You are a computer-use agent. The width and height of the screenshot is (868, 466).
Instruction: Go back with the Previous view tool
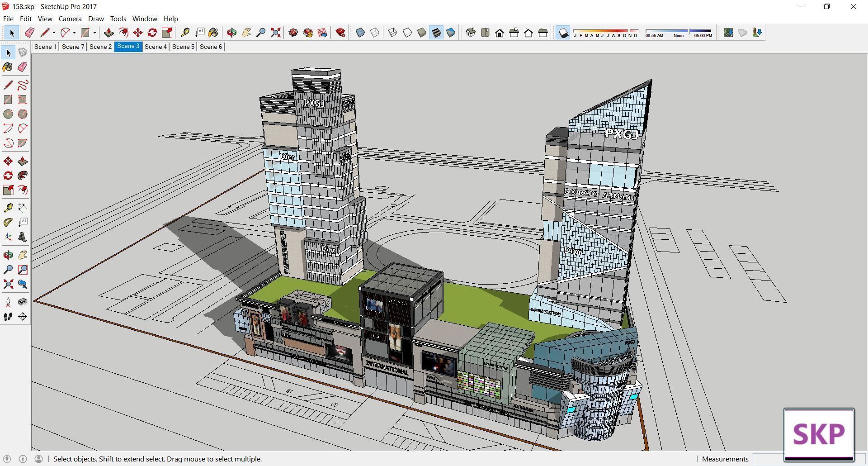click(x=23, y=284)
